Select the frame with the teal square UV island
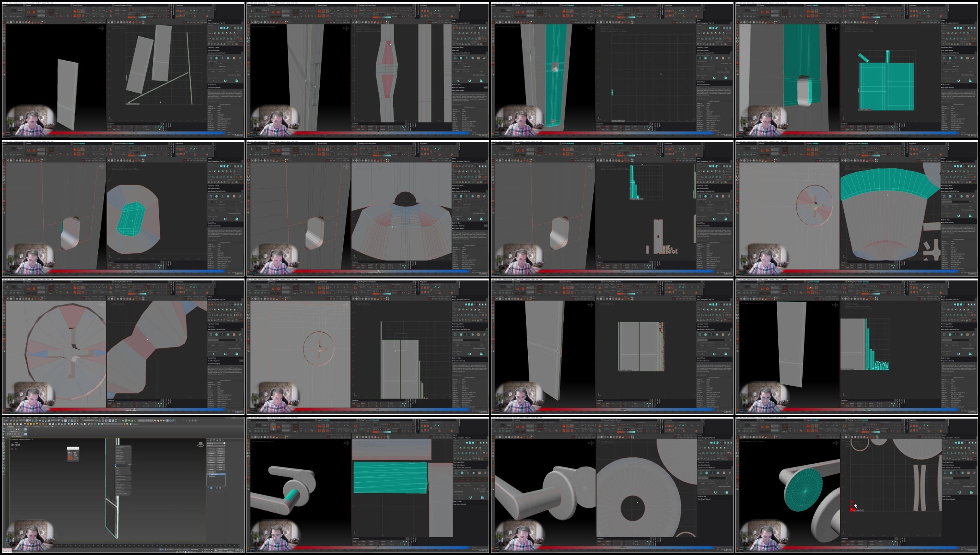980x555 pixels. [857, 70]
